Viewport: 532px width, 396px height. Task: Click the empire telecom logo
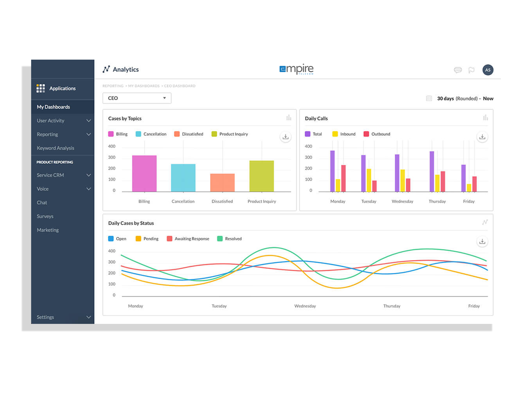296,69
